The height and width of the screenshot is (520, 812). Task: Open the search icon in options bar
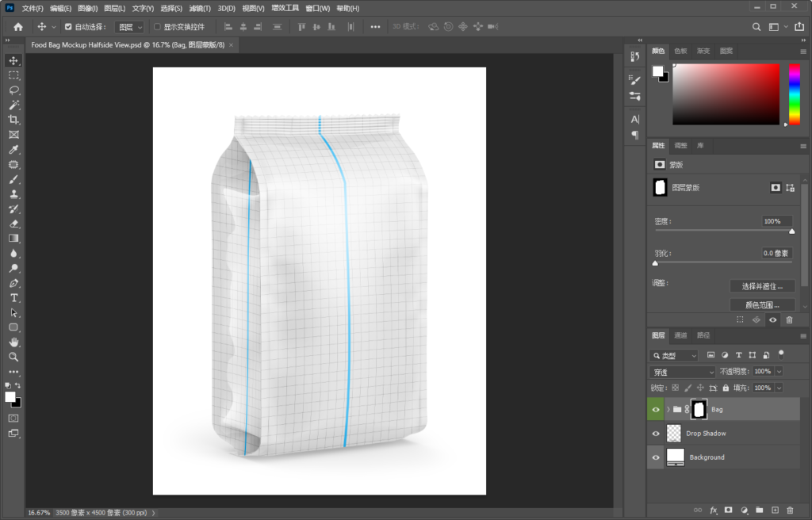(x=756, y=27)
